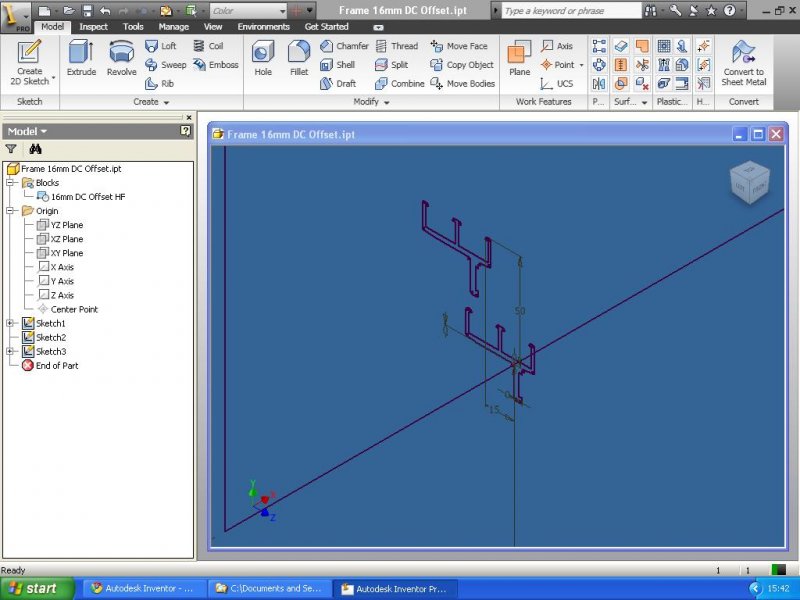Image resolution: width=800 pixels, height=600 pixels.
Task: Click Convert to Sheet Metal
Action: click(x=743, y=63)
